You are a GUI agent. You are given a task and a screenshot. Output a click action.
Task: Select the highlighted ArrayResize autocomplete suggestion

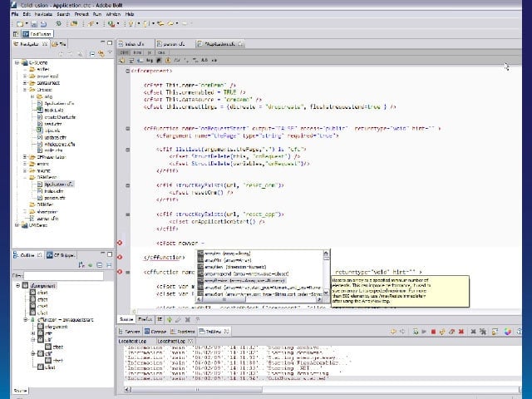(x=242, y=281)
